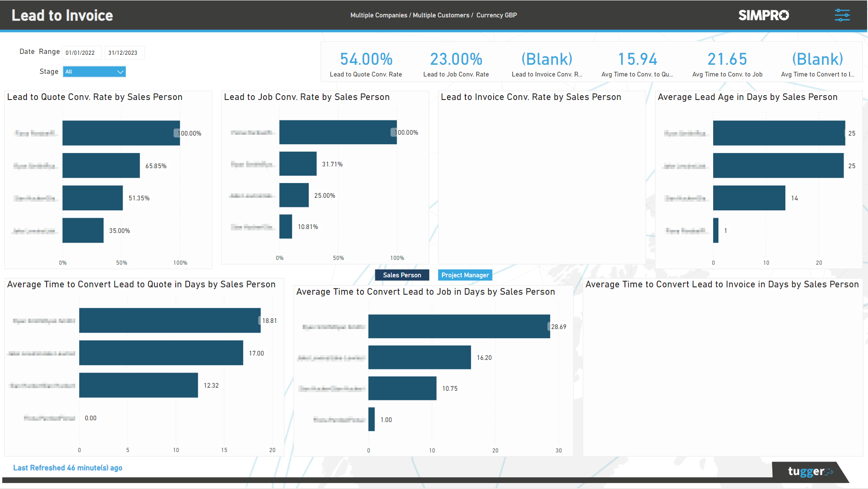Click the 51.35% conversion rate bar
The image size is (868, 489).
click(92, 198)
